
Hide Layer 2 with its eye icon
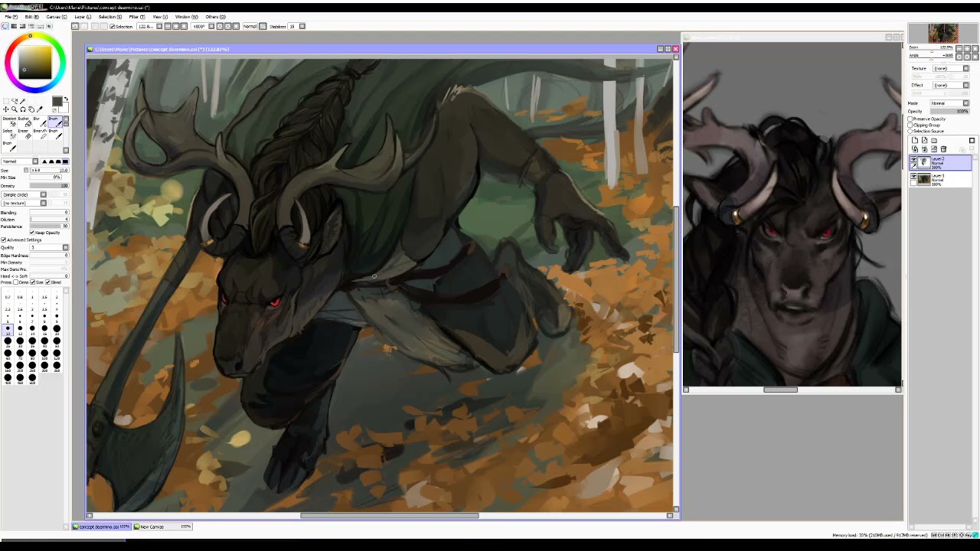point(913,159)
